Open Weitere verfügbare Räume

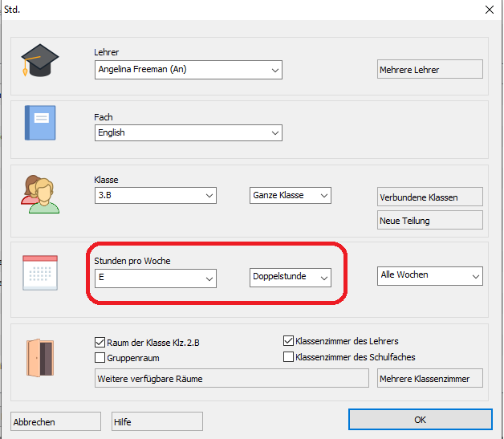(231, 378)
